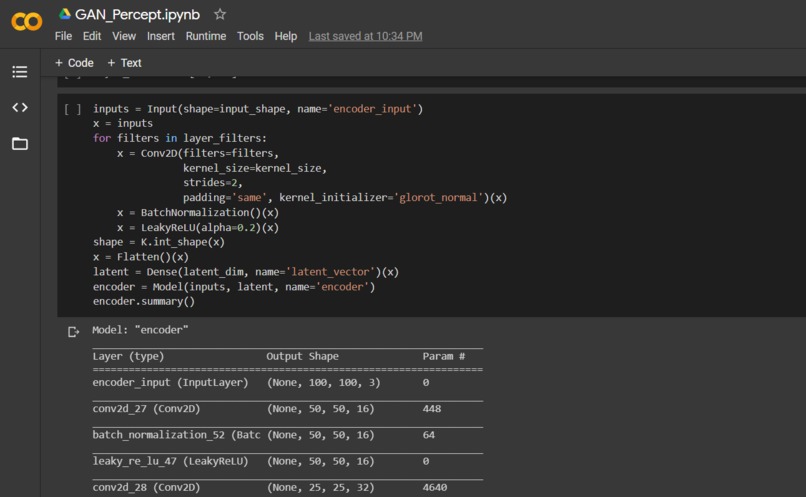This screenshot has height=497, width=806.
Task: Open the Tools menu
Action: click(x=250, y=36)
